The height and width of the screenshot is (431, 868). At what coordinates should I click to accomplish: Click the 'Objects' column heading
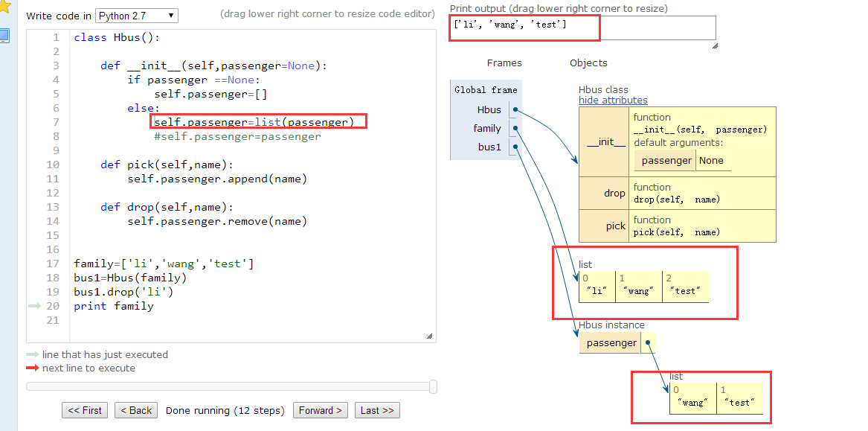coord(588,63)
